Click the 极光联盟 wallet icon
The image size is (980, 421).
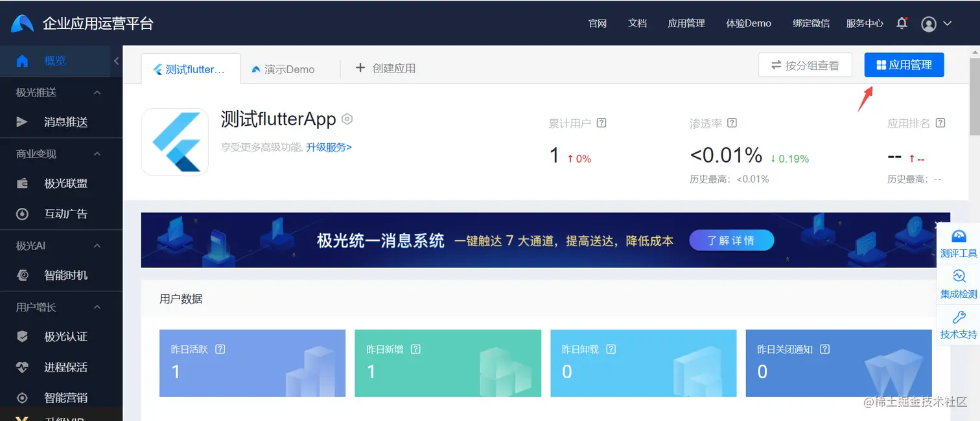pos(22,183)
